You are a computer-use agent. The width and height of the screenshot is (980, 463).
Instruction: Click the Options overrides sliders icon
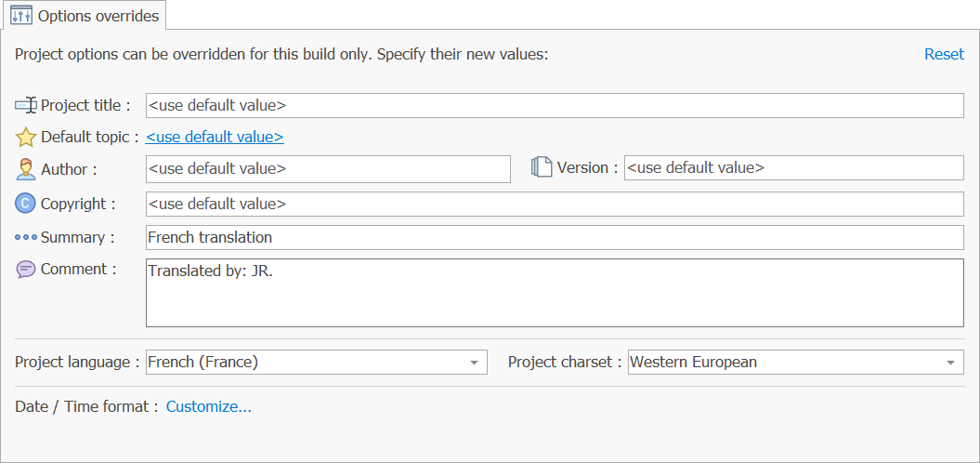pos(22,16)
